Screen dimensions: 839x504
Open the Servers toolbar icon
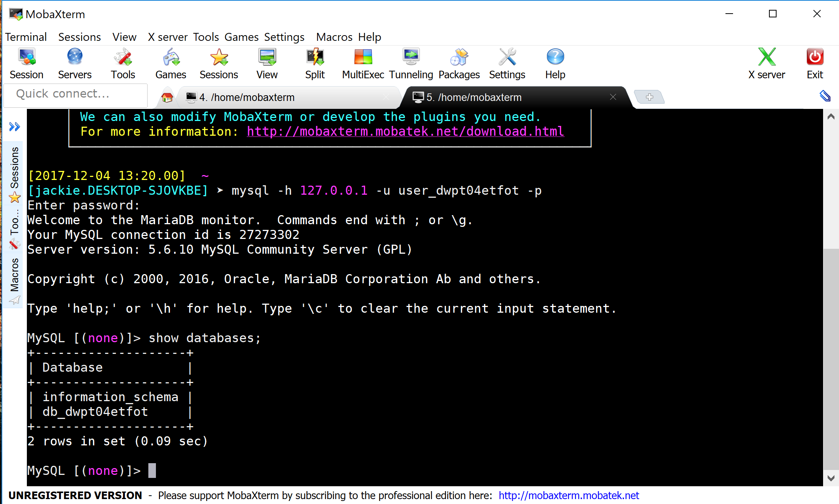(75, 64)
